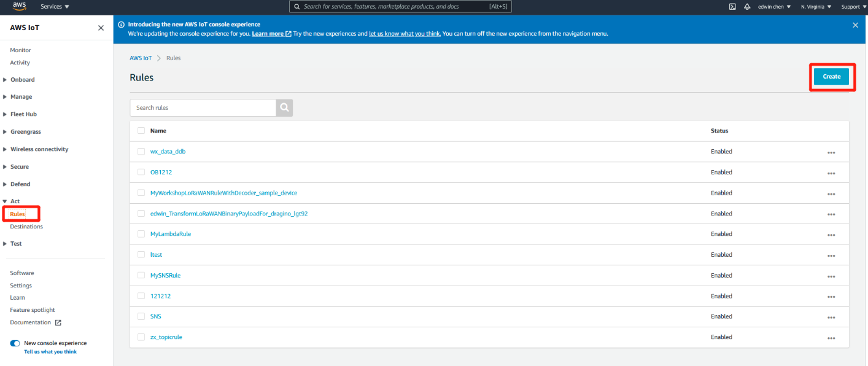Click the Name column header
The image size is (868, 366).
pos(158,131)
